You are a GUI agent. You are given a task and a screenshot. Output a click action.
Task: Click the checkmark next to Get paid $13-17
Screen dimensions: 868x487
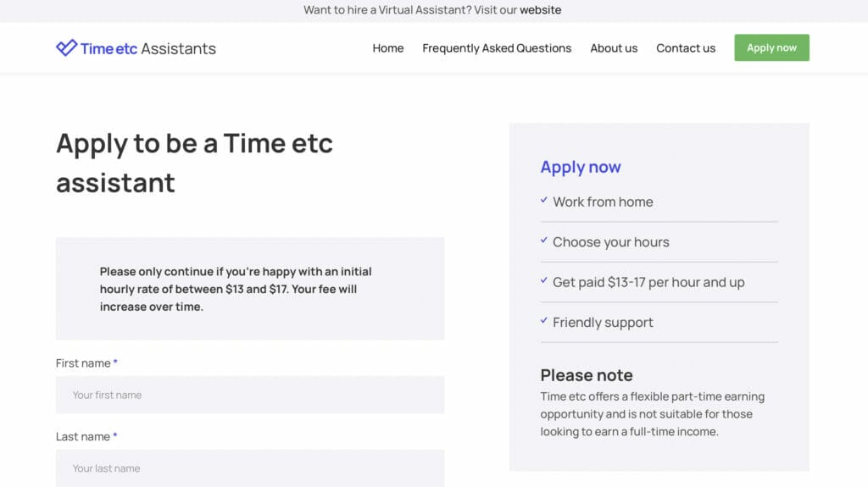[543, 280]
